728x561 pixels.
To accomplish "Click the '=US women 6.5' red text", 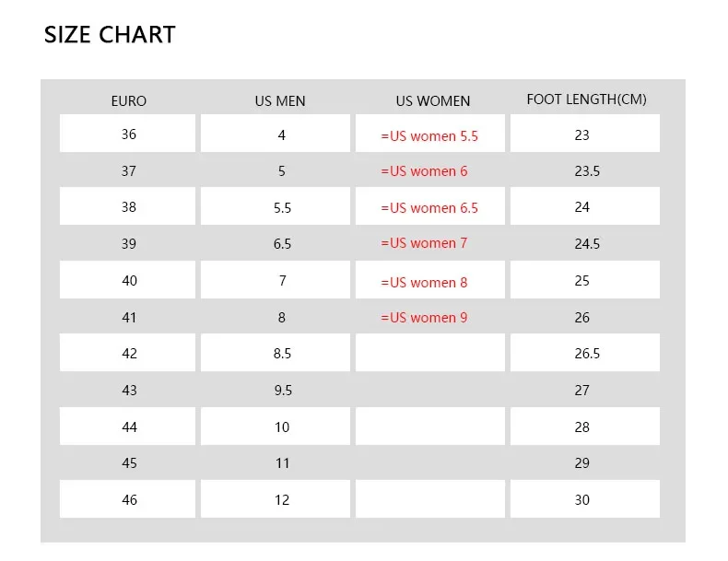I will coord(429,208).
